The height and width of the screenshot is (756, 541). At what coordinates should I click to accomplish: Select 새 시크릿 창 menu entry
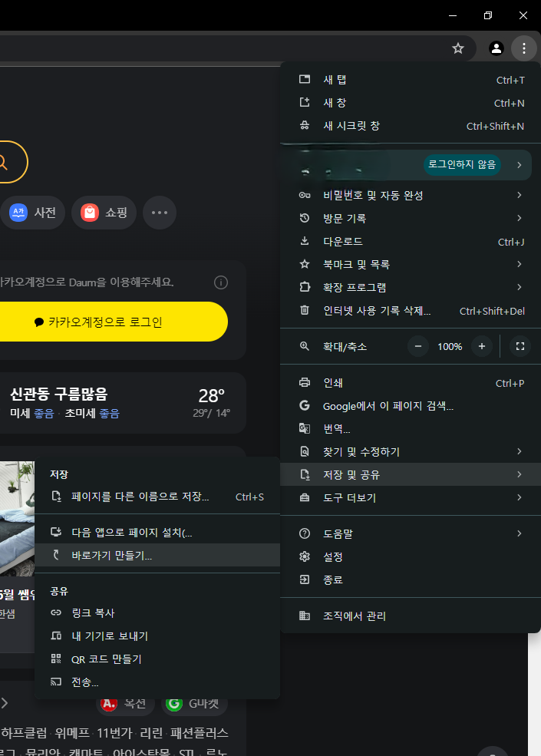(411, 126)
